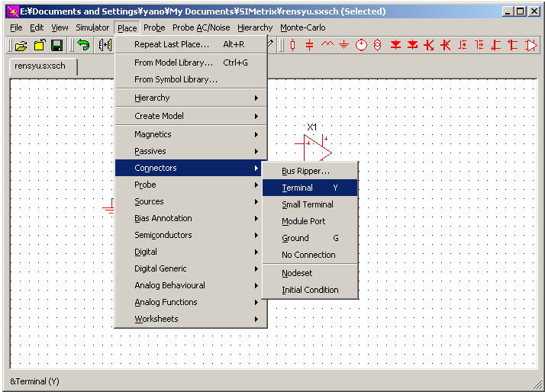545x392 pixels.
Task: Place an inductor from the toolbar
Action: click(327, 44)
